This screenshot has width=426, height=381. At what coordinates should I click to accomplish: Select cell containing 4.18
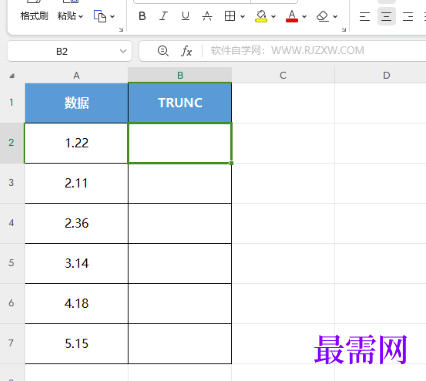pos(76,303)
